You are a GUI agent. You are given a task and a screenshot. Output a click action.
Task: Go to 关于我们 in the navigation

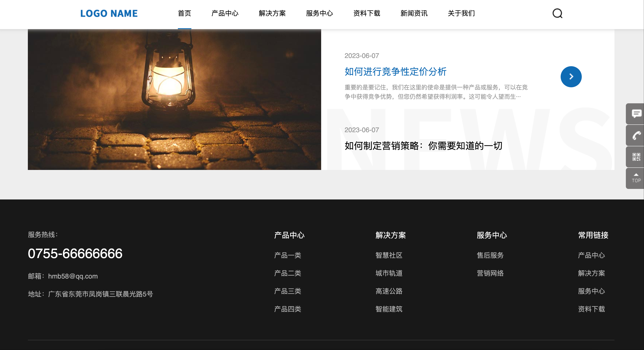[461, 13]
